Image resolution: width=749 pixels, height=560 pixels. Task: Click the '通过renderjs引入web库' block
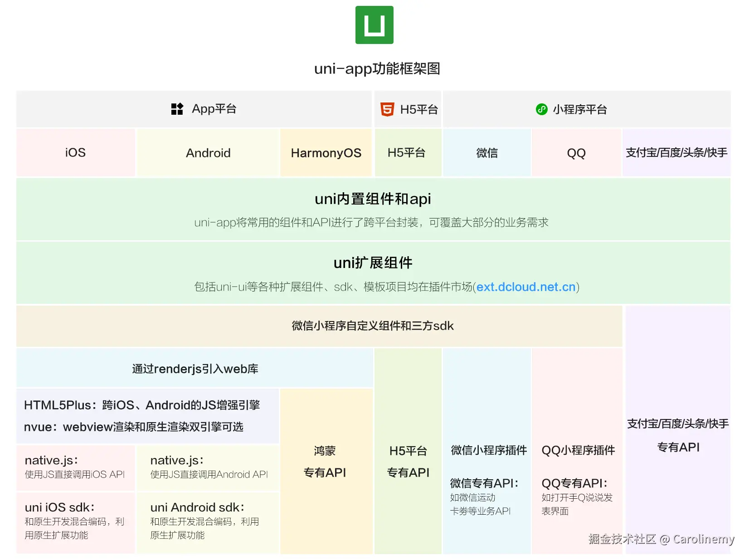pyautogui.click(x=195, y=369)
